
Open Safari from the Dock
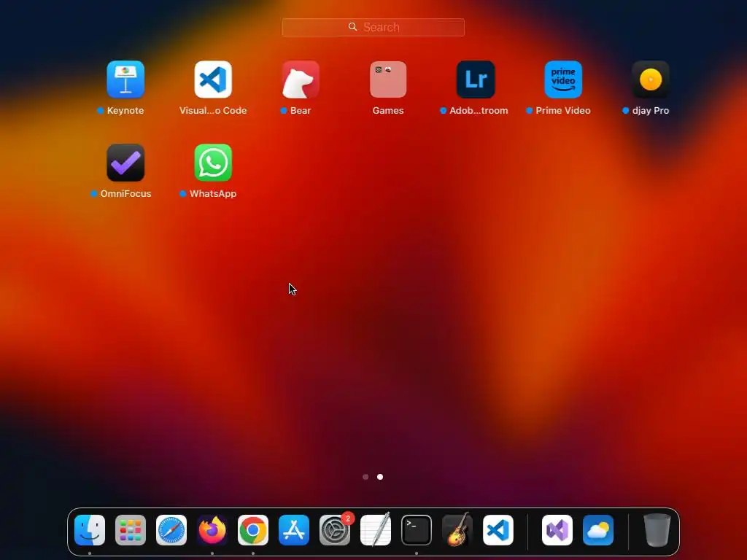(171, 530)
